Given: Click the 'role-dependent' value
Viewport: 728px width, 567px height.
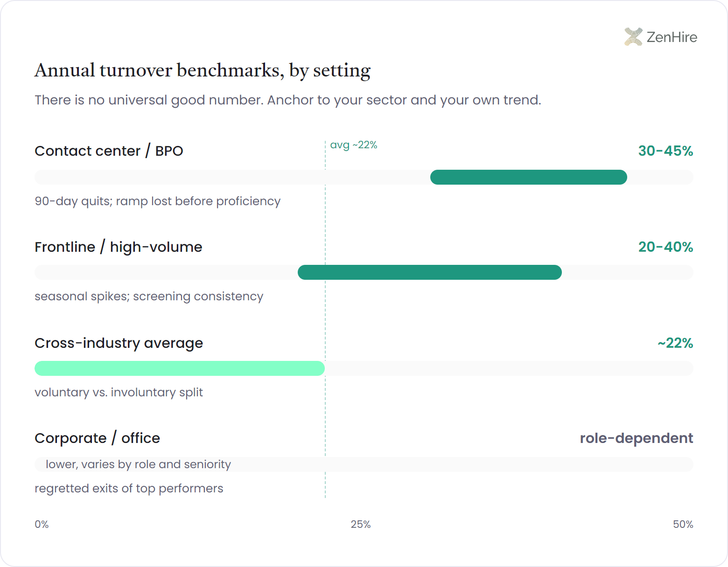Looking at the screenshot, I should [x=637, y=438].
